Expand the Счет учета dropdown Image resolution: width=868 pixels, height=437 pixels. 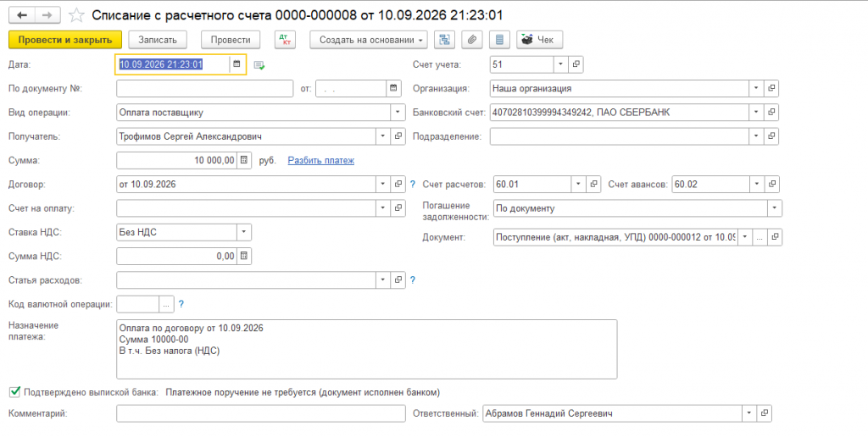click(x=561, y=64)
